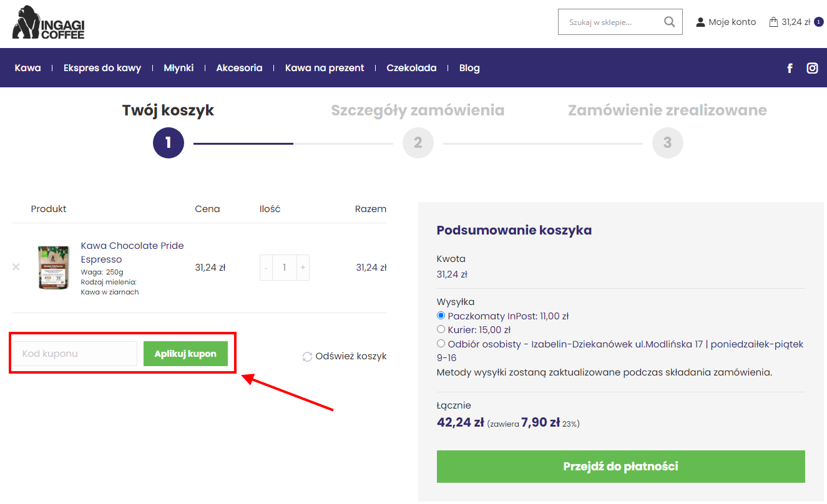
Task: Open the Kawa menu item
Action: click(x=28, y=68)
